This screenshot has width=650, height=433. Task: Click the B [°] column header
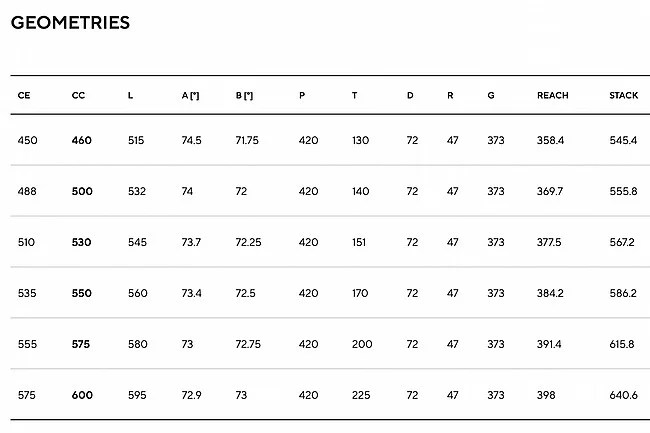(x=244, y=95)
